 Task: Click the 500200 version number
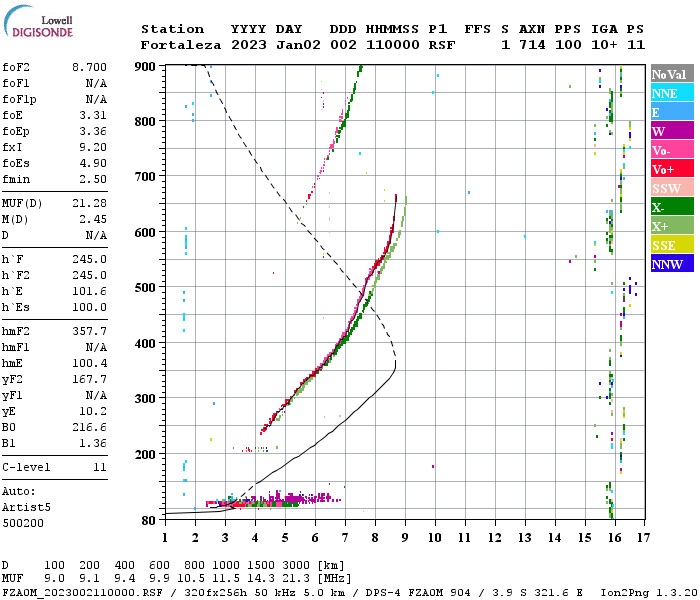tap(23, 523)
